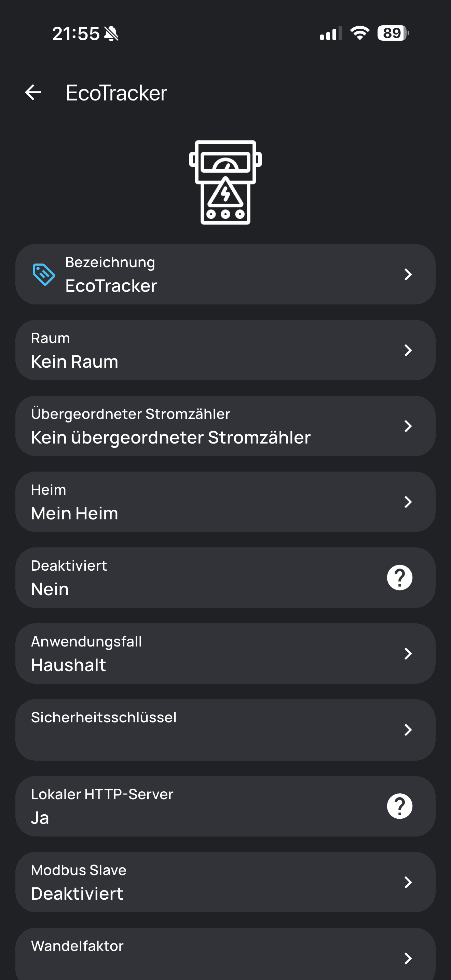Open the Übergeordneter Stromzähler chevron
Image resolution: width=451 pixels, height=980 pixels.
point(408,426)
